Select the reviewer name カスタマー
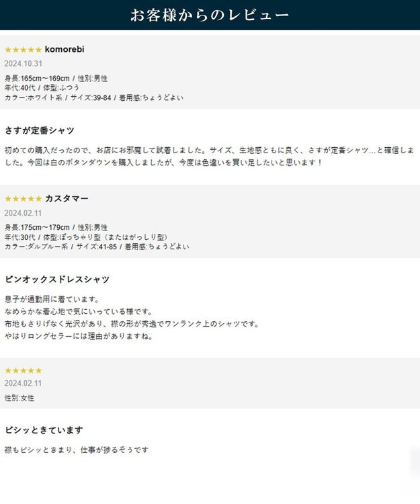The height and width of the screenshot is (504, 420). pyautogui.click(x=67, y=199)
